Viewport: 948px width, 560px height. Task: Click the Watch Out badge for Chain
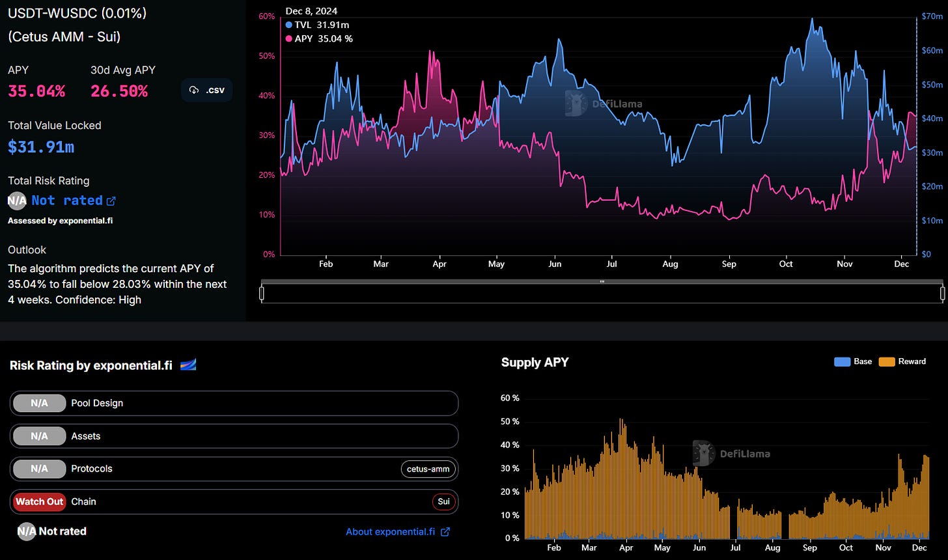39,501
